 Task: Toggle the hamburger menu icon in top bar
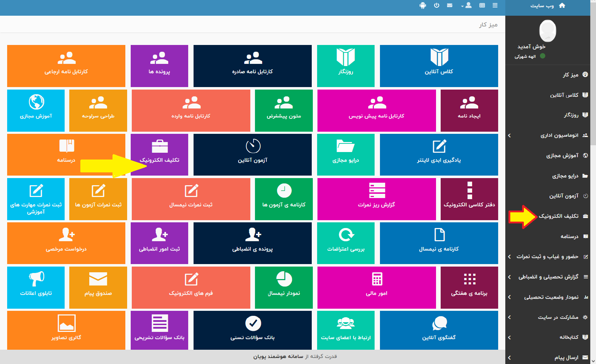495,5
